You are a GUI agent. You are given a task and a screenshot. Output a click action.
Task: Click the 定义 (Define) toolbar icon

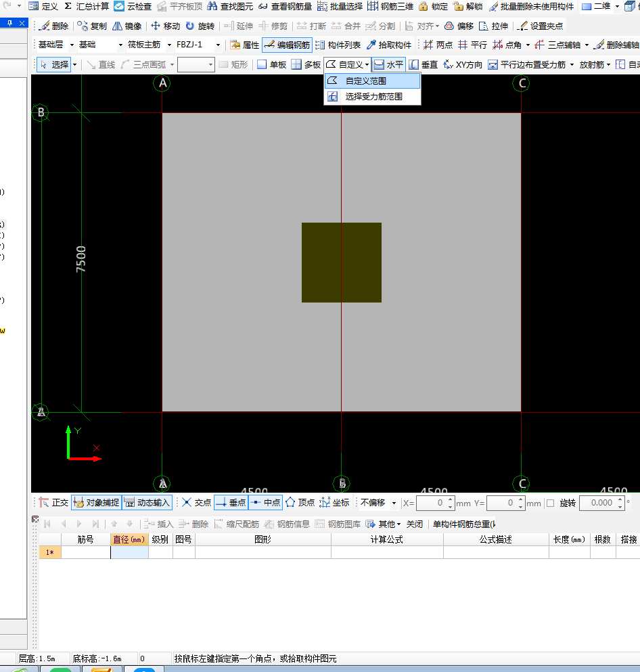[43, 6]
